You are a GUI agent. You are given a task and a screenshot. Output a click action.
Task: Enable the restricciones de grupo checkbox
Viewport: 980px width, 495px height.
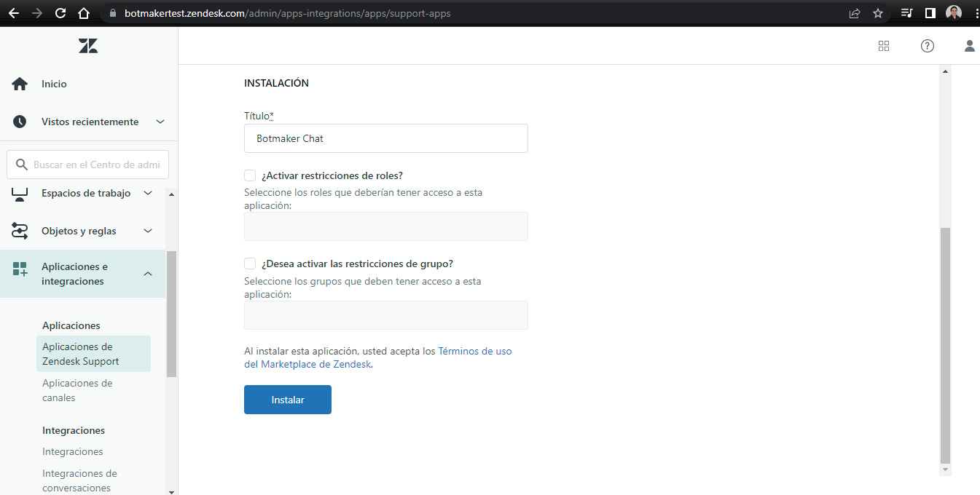[250, 264]
